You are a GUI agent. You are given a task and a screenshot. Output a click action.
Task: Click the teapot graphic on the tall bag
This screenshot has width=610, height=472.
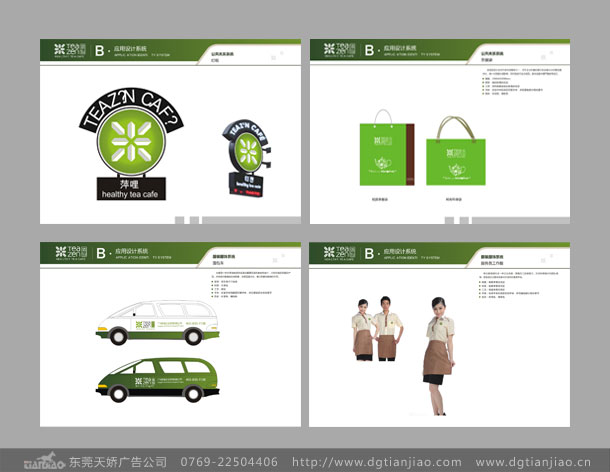383,163
